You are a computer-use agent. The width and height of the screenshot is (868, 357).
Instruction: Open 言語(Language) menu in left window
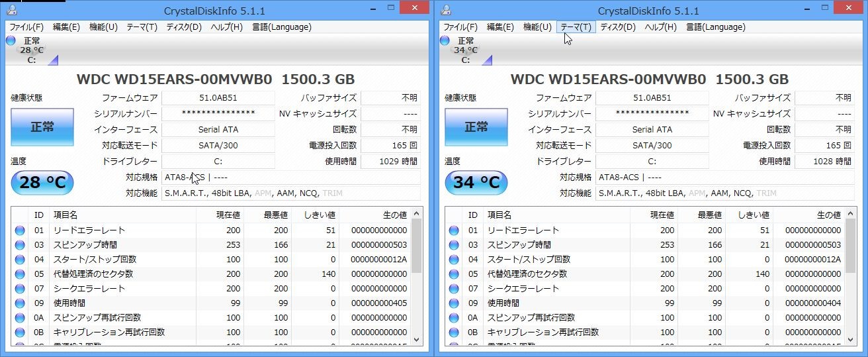click(x=282, y=27)
